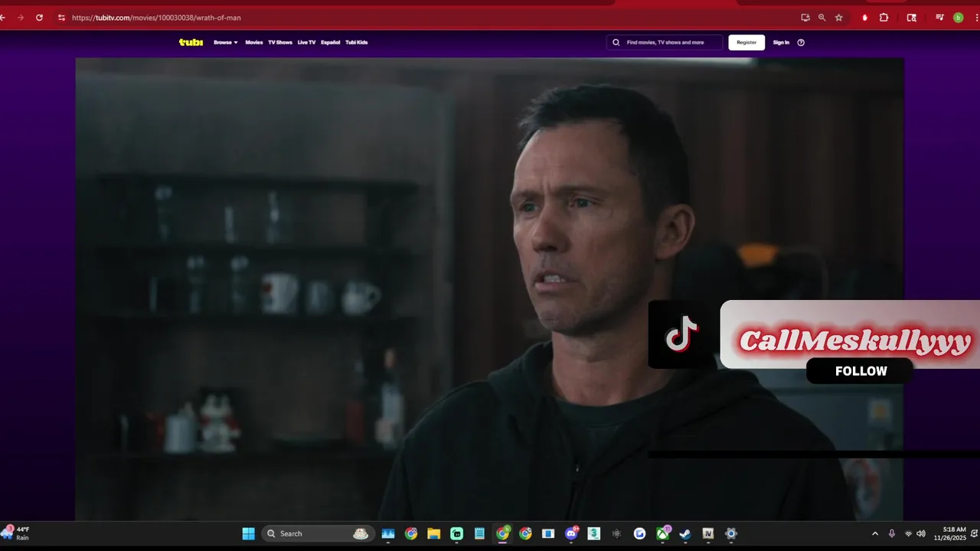
Task: Click the active Chrome icon in taskbar
Action: (x=502, y=533)
